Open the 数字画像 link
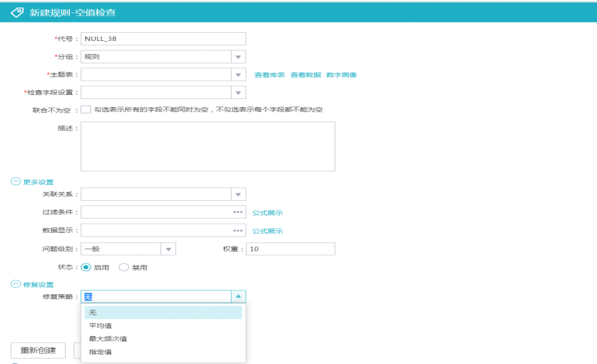This screenshot has height=364, width=597. (x=342, y=75)
